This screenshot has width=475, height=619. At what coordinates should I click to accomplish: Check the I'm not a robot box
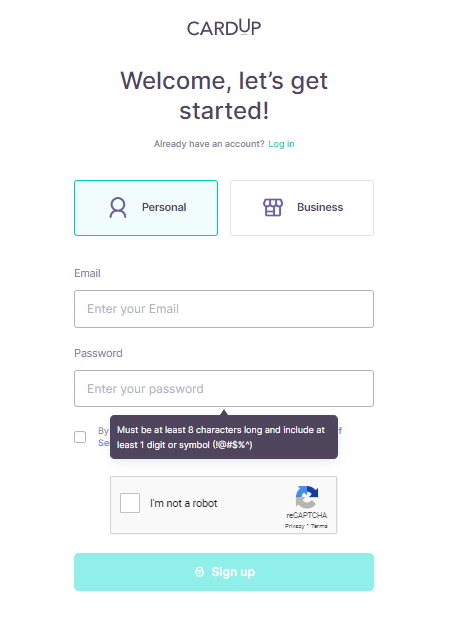[130, 503]
